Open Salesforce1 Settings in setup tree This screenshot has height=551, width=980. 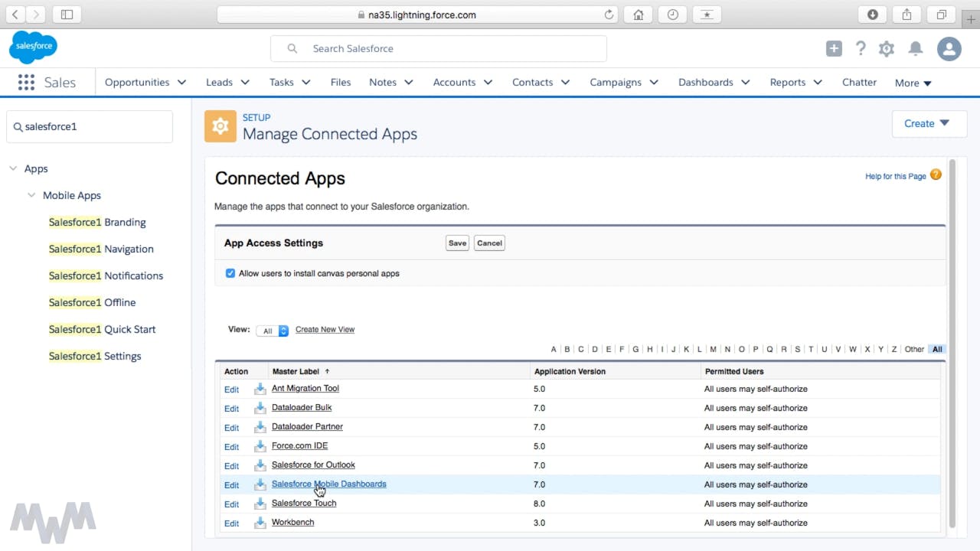coord(95,356)
